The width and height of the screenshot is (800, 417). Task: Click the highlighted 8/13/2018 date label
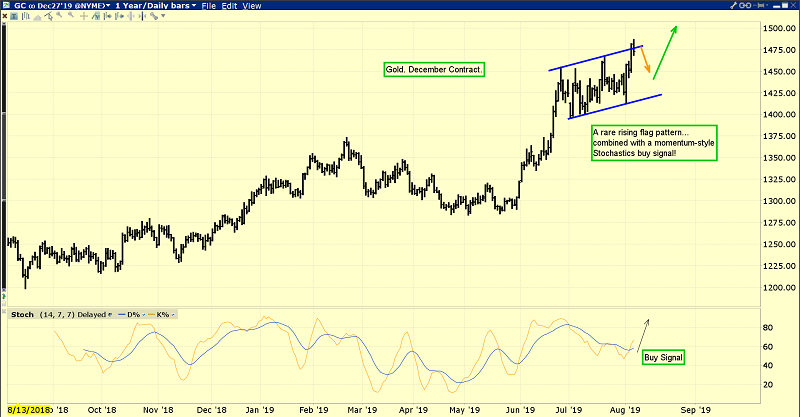click(x=26, y=410)
